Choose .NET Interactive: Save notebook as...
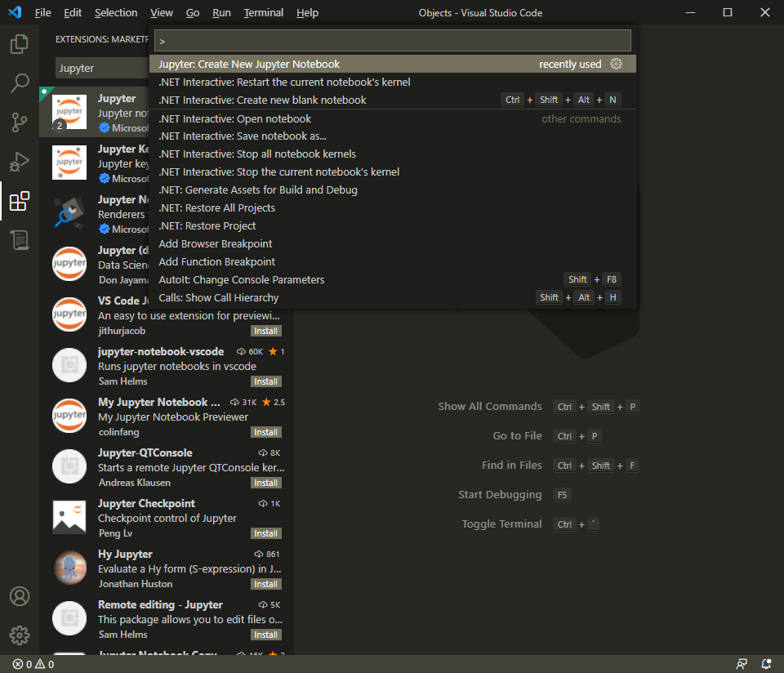This screenshot has width=784, height=673. pos(393,136)
